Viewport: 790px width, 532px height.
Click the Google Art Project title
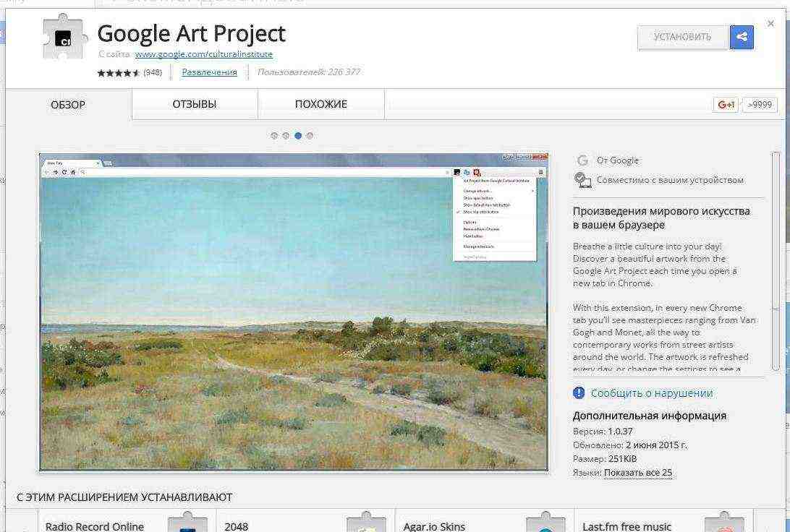point(192,34)
